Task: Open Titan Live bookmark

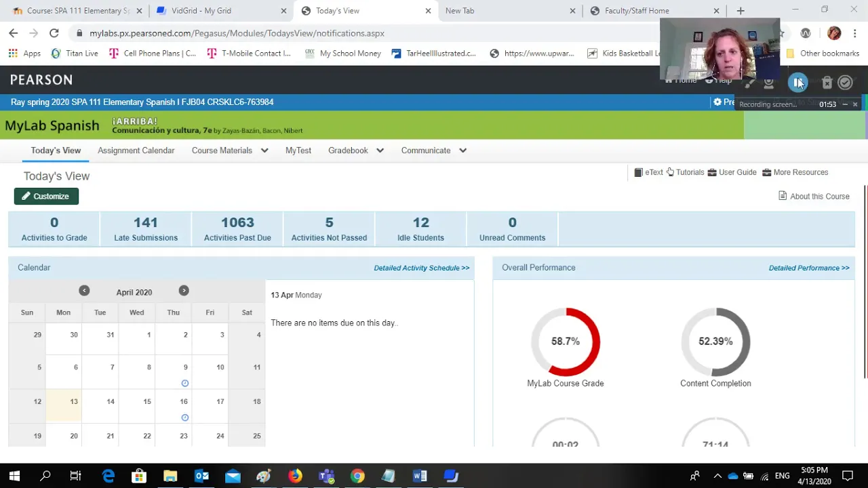Action: pyautogui.click(x=75, y=54)
